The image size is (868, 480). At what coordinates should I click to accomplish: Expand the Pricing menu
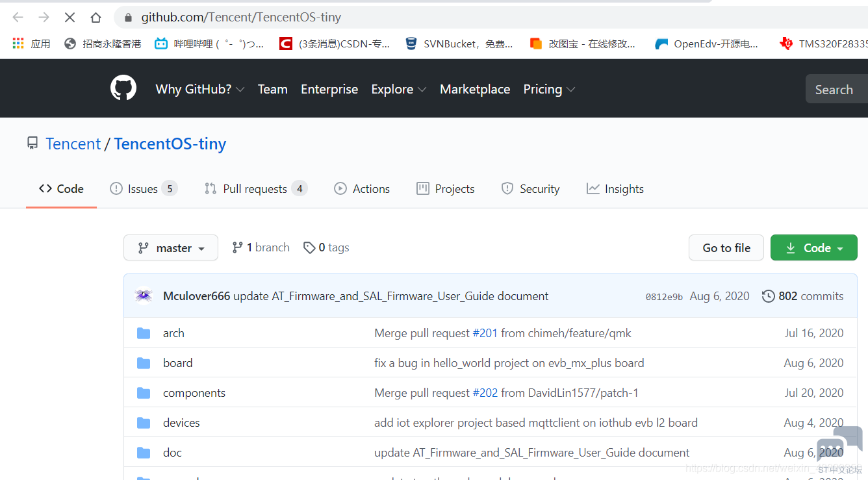click(549, 89)
